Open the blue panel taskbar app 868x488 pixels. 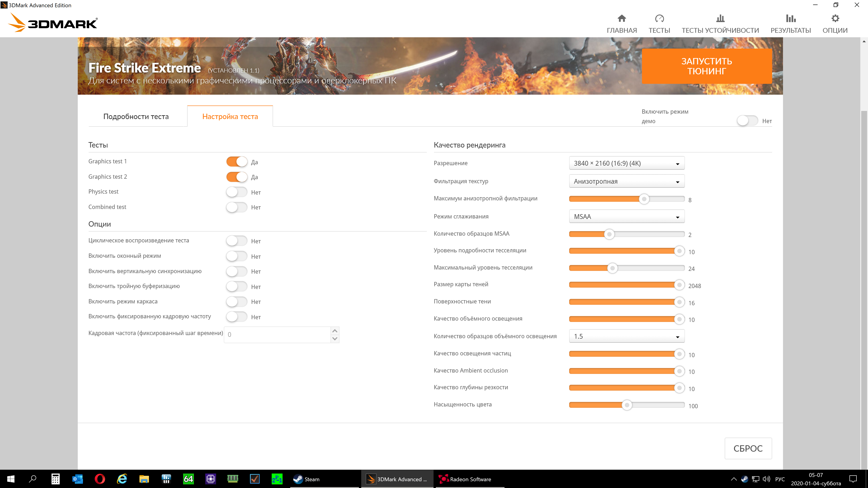click(x=166, y=479)
